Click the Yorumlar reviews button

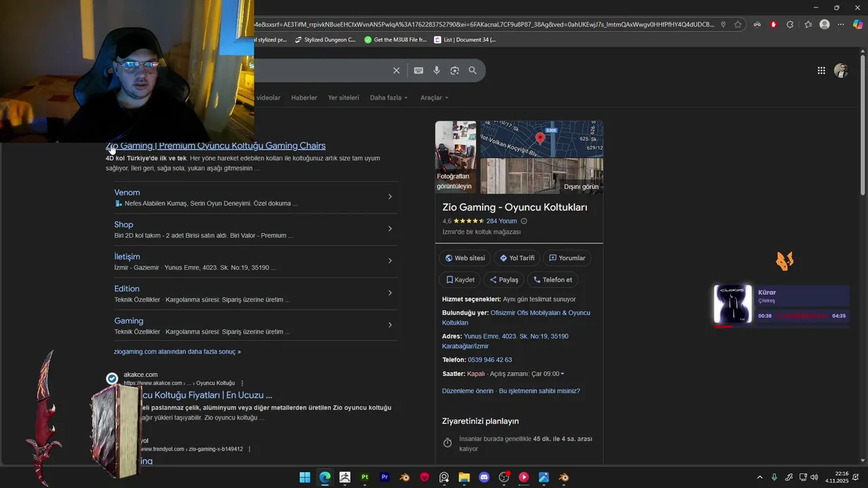(567, 258)
